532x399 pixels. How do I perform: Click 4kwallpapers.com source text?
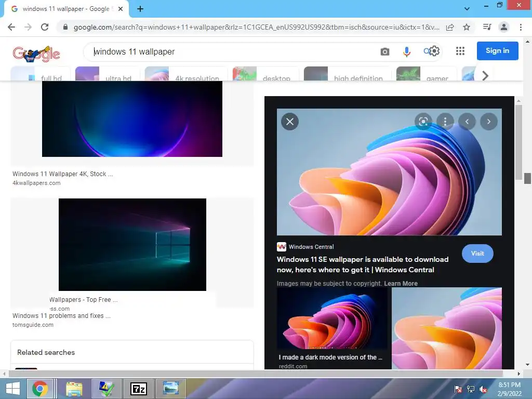coord(37,183)
